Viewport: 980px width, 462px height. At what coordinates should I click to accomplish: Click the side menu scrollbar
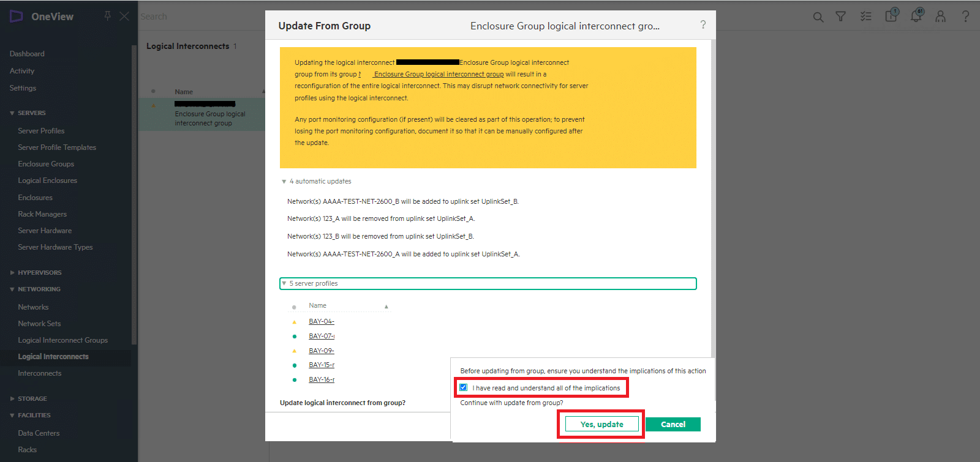(134, 195)
